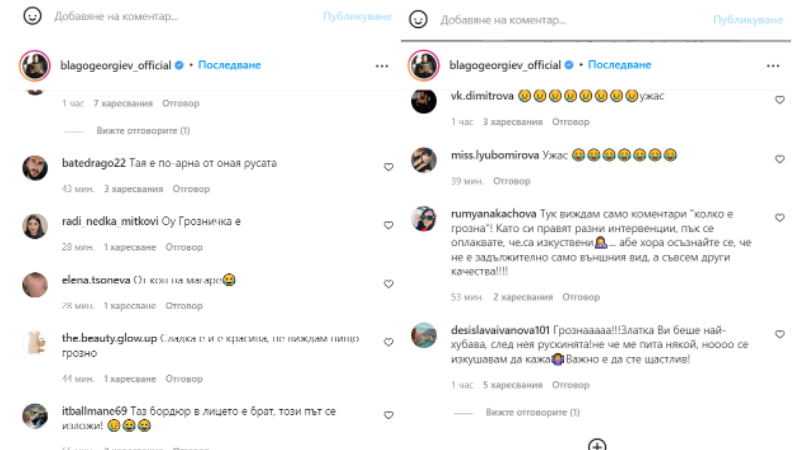Click Последване link in right panel header

click(619, 64)
